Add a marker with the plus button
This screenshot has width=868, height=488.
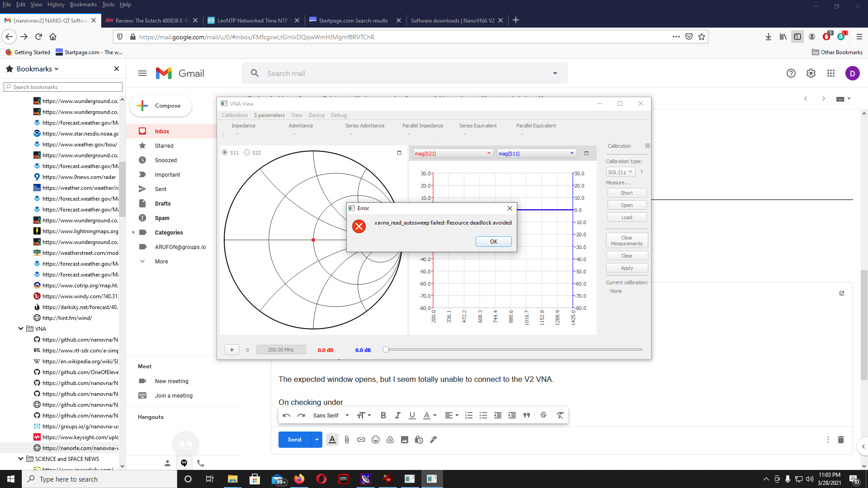click(x=231, y=350)
